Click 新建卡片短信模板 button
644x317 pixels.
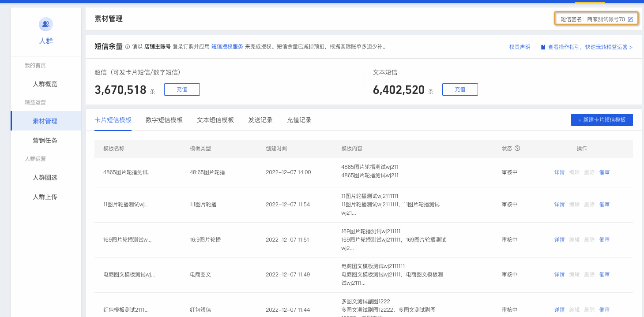[602, 120]
